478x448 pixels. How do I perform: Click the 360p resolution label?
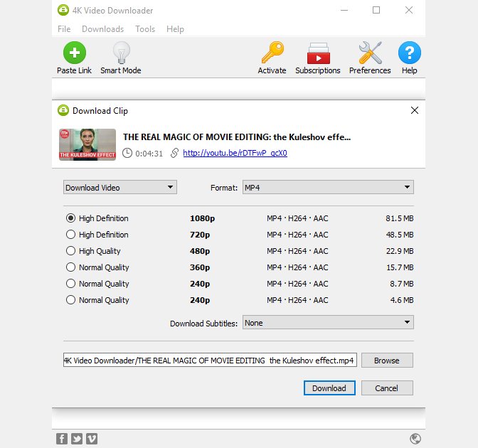[x=200, y=267]
